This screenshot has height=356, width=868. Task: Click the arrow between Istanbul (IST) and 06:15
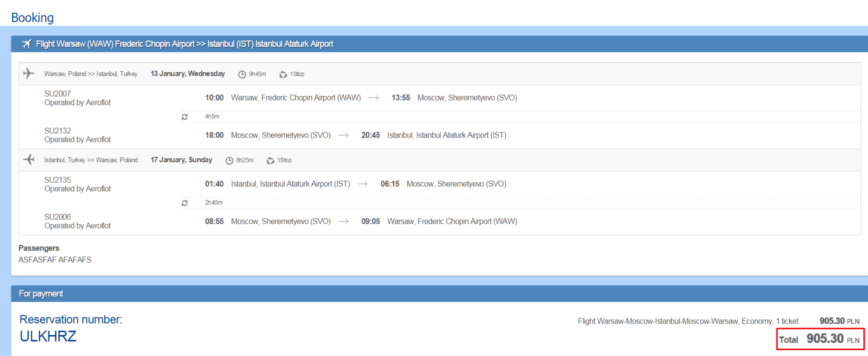tap(363, 184)
